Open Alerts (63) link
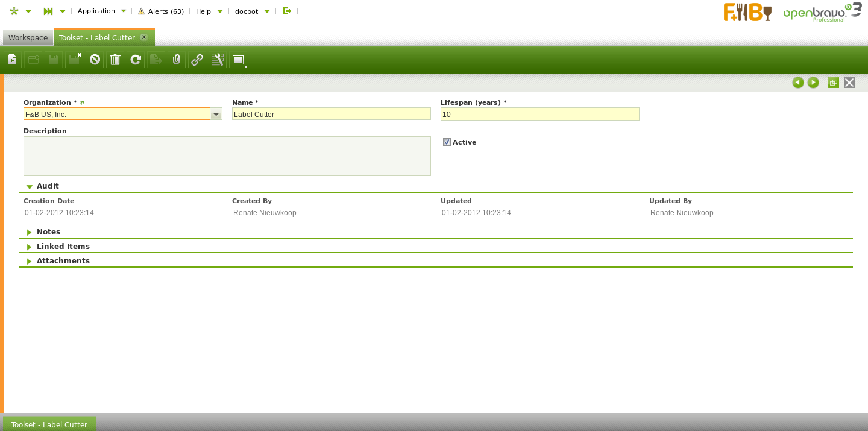The image size is (868, 431). (x=161, y=11)
